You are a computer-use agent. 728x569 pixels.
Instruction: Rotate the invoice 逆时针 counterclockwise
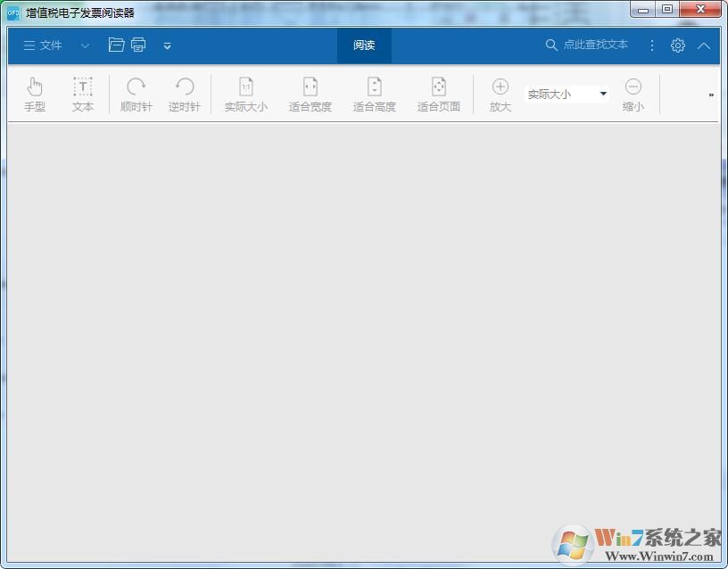pyautogui.click(x=184, y=94)
